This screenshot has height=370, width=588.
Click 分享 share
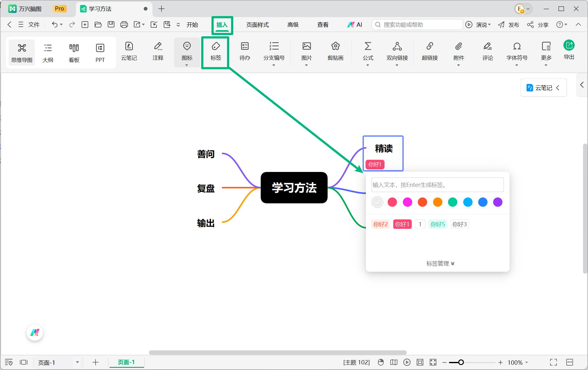coord(538,25)
